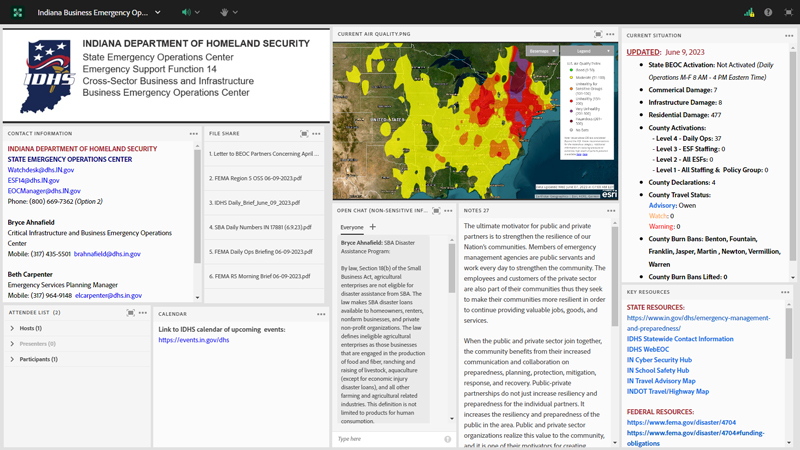The height and width of the screenshot is (450, 800).
Task: Maximize the Open Chat pod
Action: click(436, 211)
